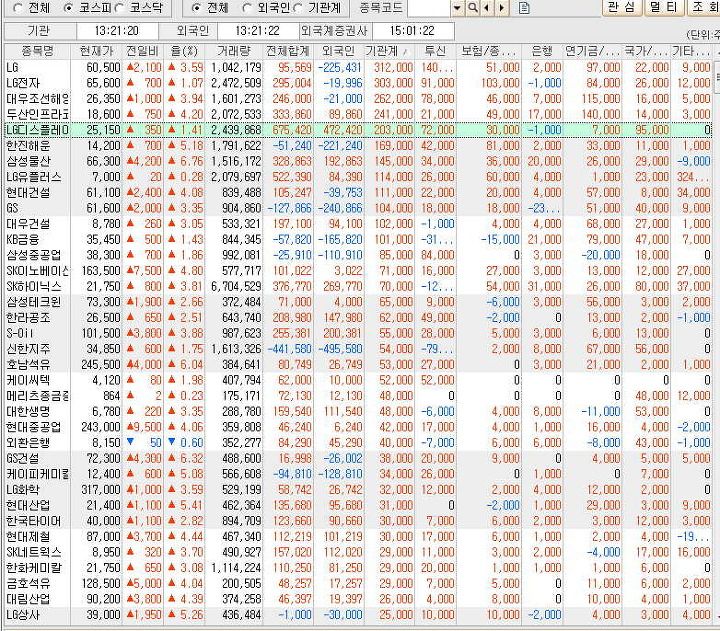720x631 pixels.
Task: Select the 기관계 investor radio button
Action: (x=297, y=8)
